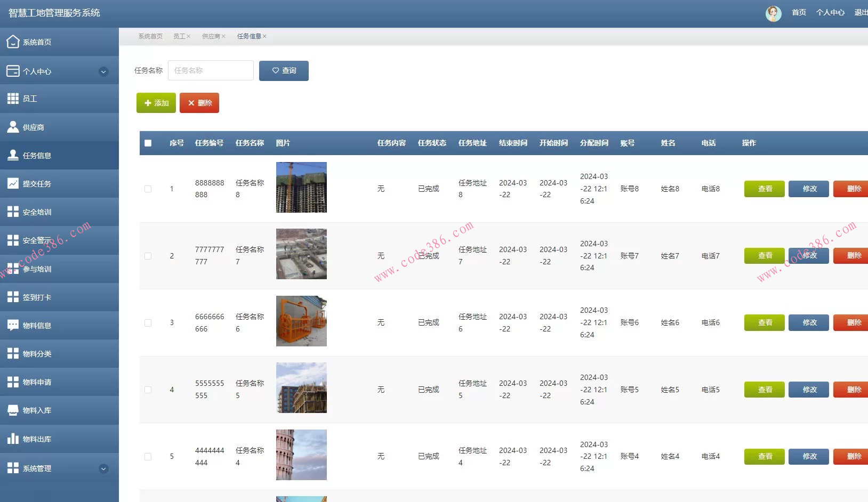The width and height of the screenshot is (868, 502).
Task: Expand the 个人中心 sidebar submenu arrow
Action: pyautogui.click(x=103, y=71)
